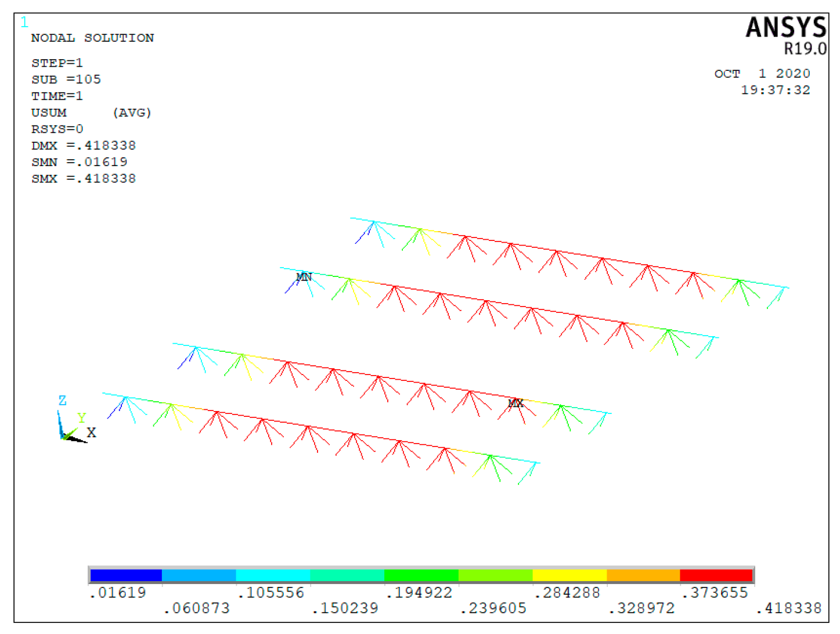Click the NODAL SOLUTION title

click(x=92, y=38)
